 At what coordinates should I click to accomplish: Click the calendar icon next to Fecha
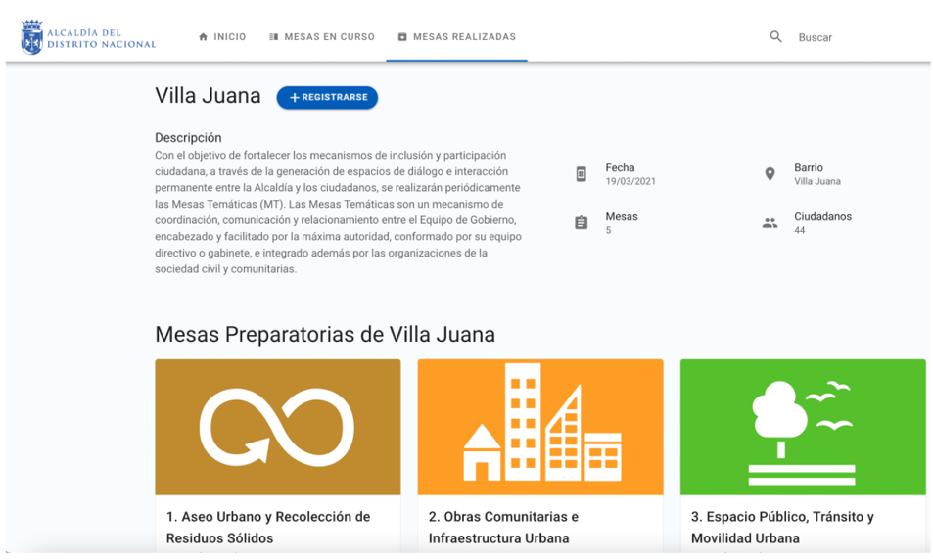pyautogui.click(x=582, y=173)
